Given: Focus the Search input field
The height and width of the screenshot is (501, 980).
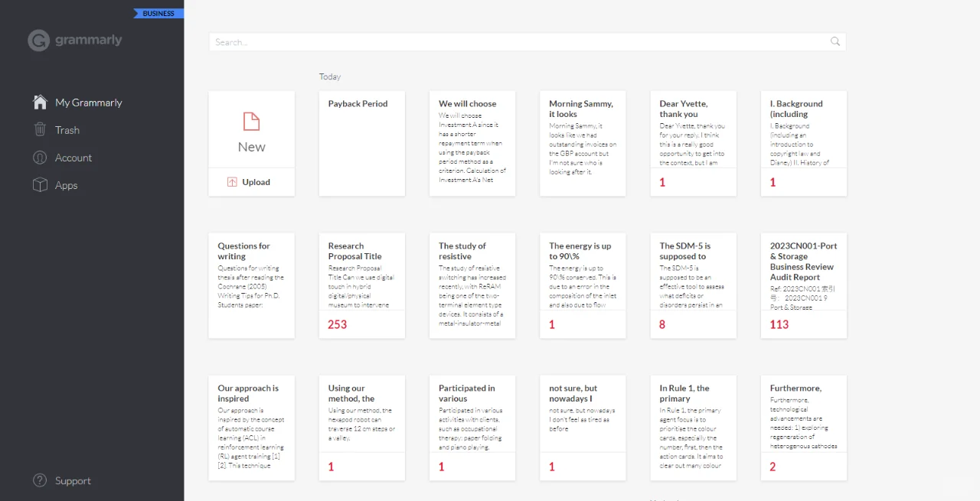Looking at the screenshot, I should click(528, 42).
